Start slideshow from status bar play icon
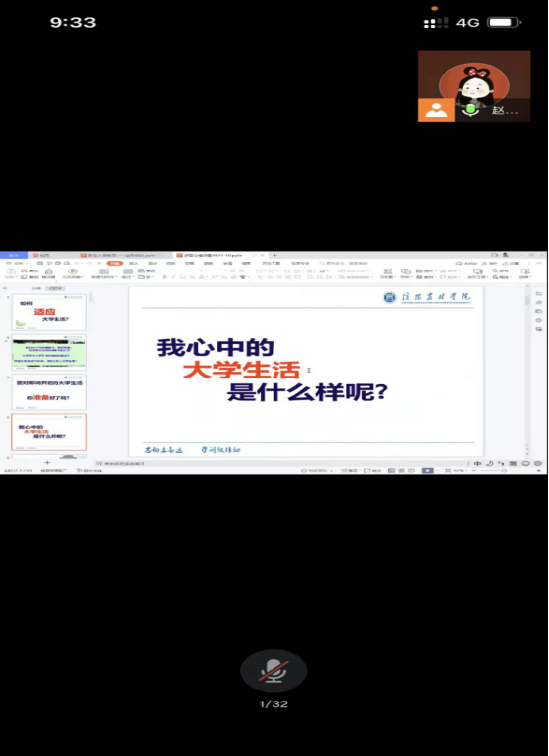The width and height of the screenshot is (549, 756). pyautogui.click(x=427, y=470)
